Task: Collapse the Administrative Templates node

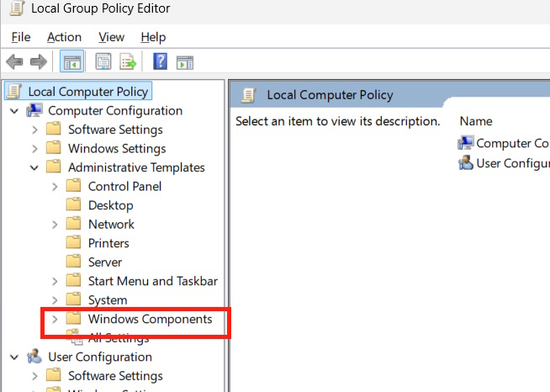Action: pos(34,168)
